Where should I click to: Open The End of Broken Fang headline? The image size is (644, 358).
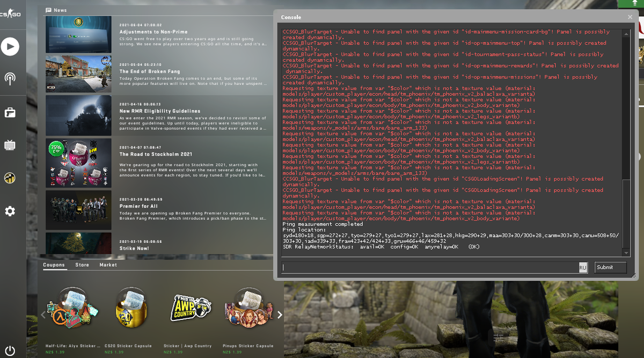(150, 71)
